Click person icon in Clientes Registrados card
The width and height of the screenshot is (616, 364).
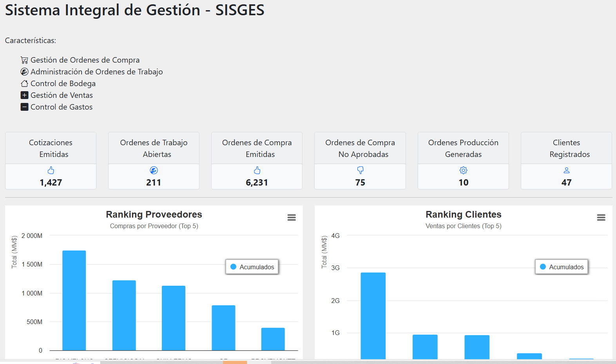coord(566,170)
